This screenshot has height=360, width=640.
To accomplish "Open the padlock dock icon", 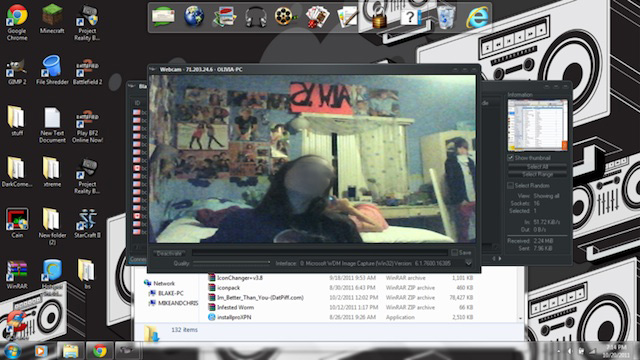I will tap(379, 18).
